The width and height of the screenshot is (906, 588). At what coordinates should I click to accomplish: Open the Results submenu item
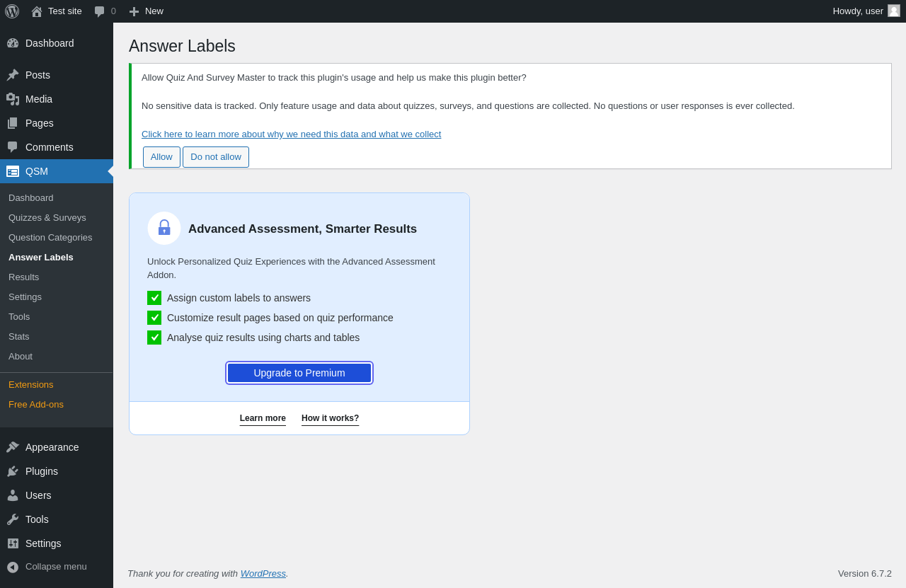(57, 277)
